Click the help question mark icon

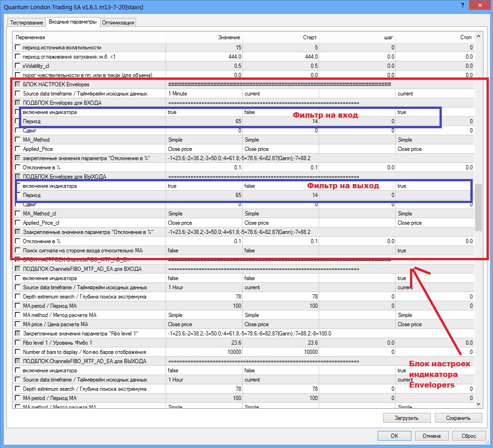pyautogui.click(x=463, y=6)
